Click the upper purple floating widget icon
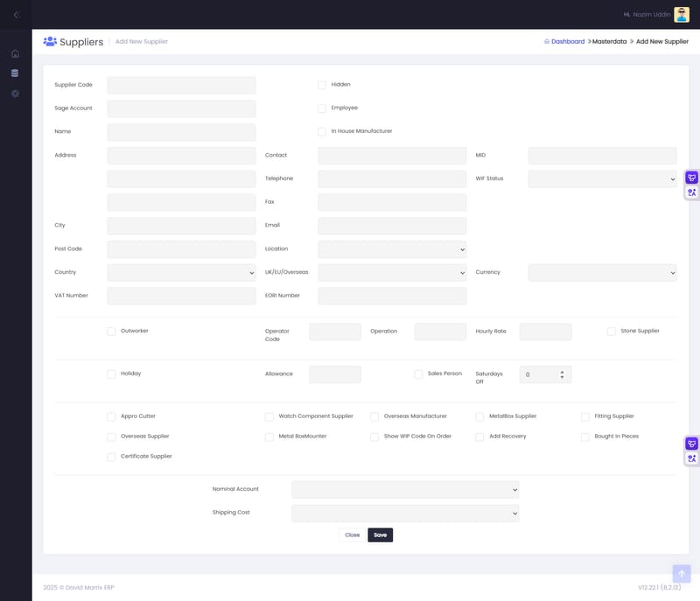Viewport: 700px width, 601px height. (x=691, y=178)
